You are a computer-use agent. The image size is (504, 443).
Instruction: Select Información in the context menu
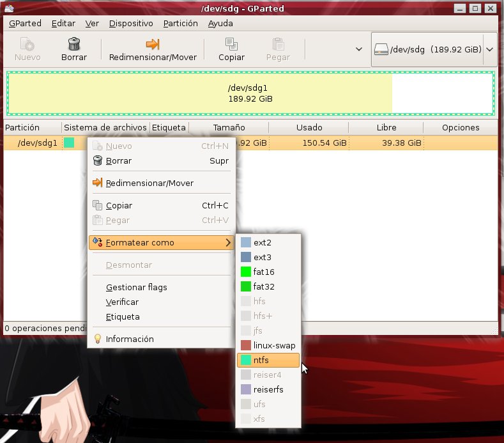162,339
